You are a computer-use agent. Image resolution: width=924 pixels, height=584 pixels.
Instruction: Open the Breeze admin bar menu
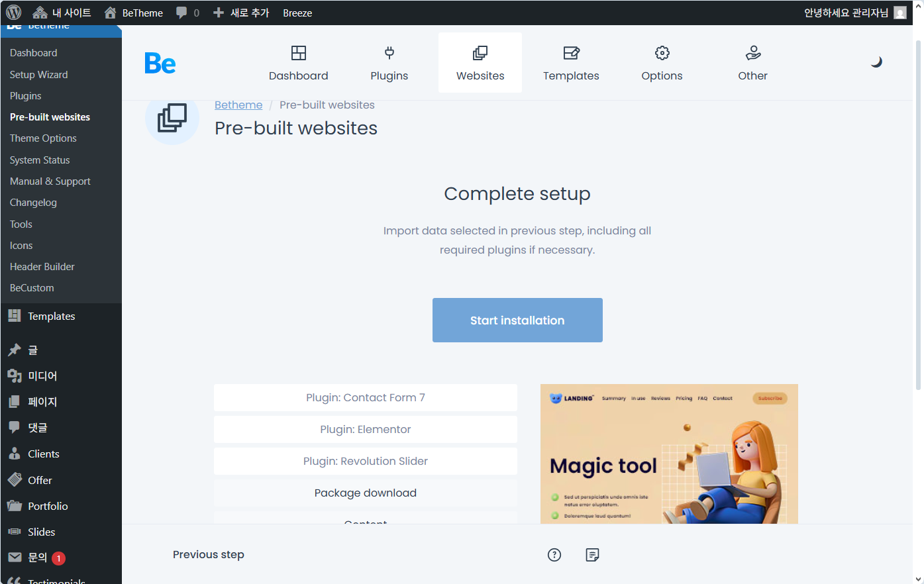tap(297, 13)
